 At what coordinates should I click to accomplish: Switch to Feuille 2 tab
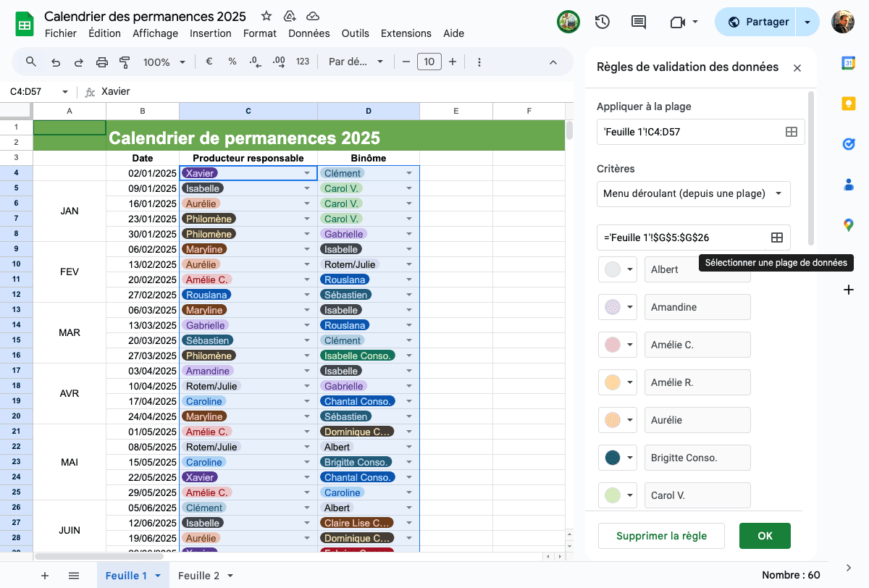tap(206, 576)
